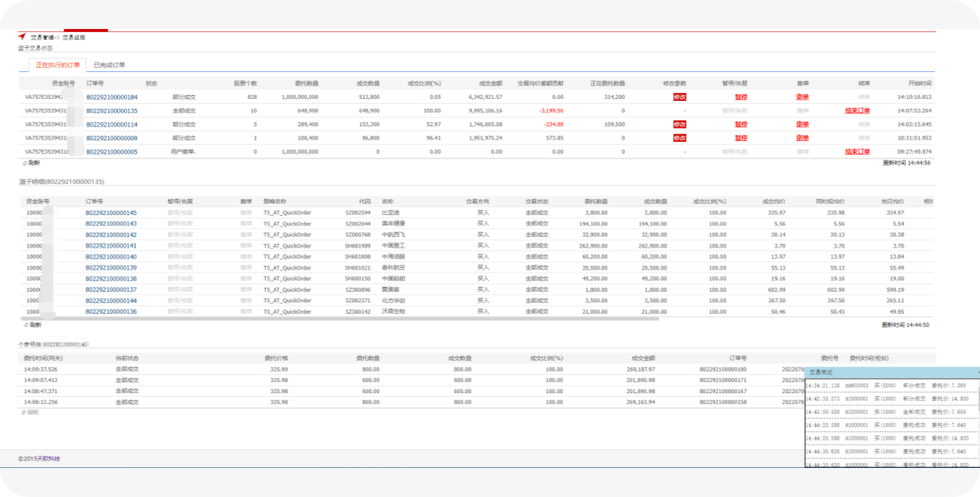This screenshot has height=497, width=980.
Task: Click red 修改 badge for order 802292100000114
Action: point(679,124)
